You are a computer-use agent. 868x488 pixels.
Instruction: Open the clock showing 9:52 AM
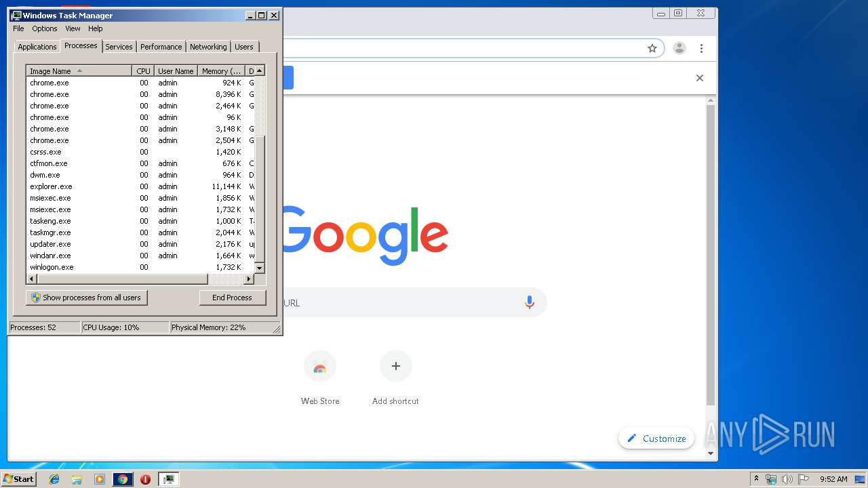click(833, 479)
